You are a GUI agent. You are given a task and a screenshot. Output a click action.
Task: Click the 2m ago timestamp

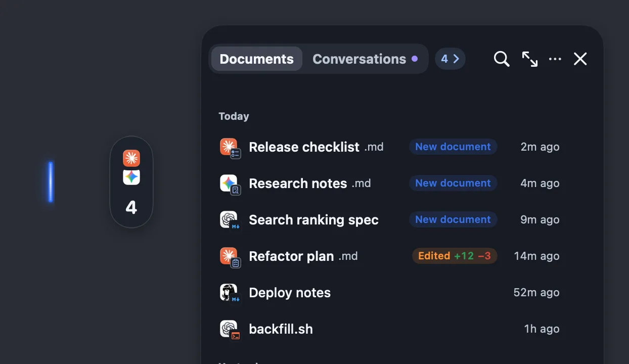[540, 147]
